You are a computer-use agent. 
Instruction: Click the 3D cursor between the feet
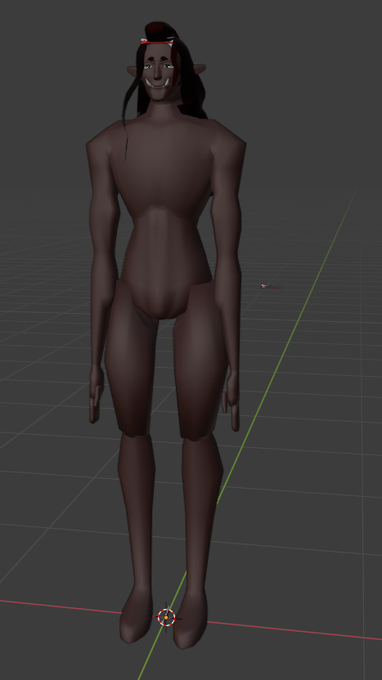[166, 617]
